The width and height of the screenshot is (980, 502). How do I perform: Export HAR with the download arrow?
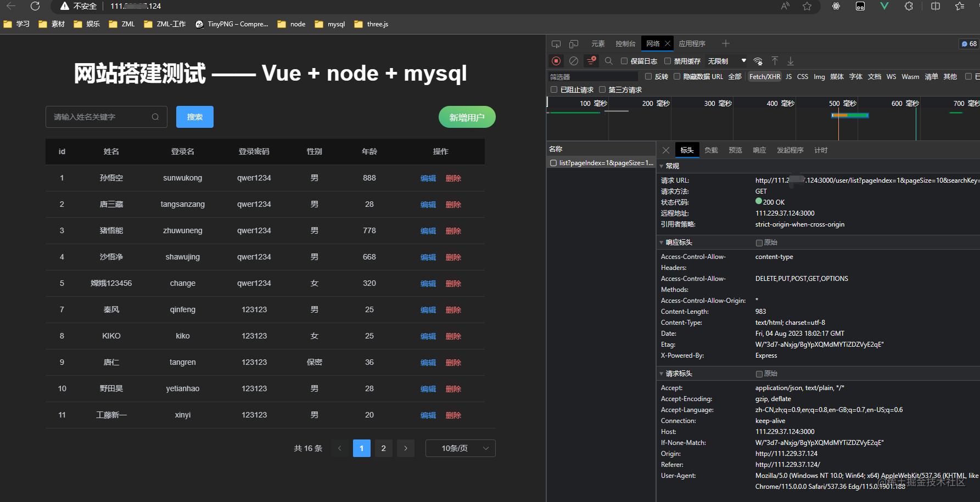pos(791,61)
